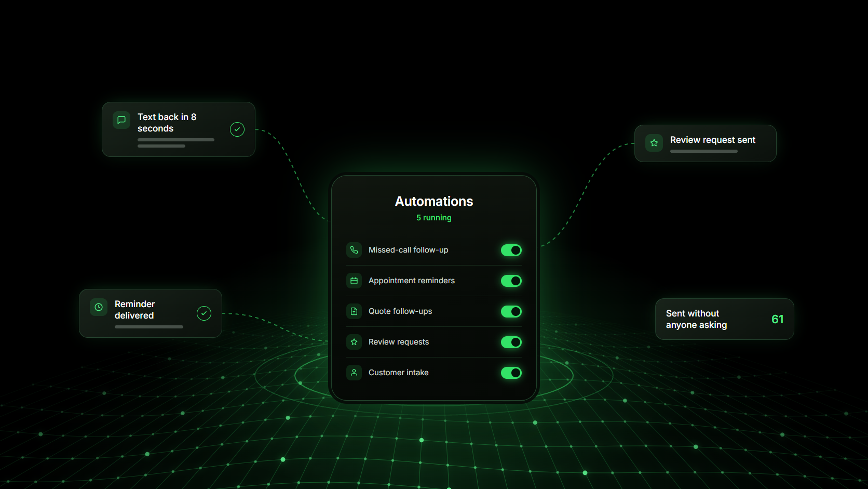Click the 'Review requests' label
Viewport: 868px width, 489px height.
pos(399,342)
